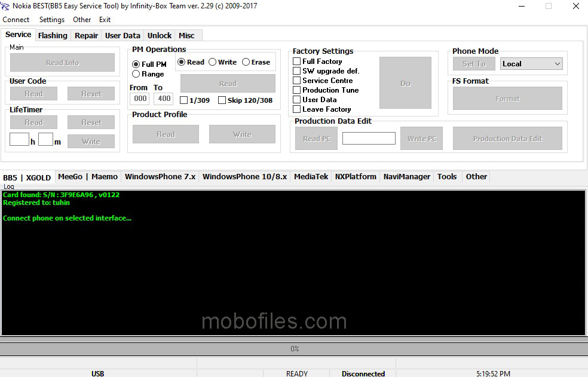Viewport: 588px width, 377px height.
Task: Click the Factory Settings Do button
Action: pos(405,83)
